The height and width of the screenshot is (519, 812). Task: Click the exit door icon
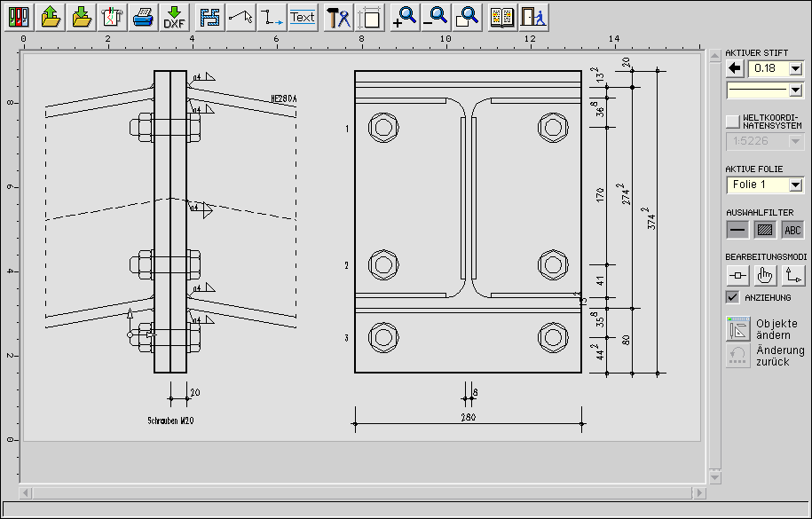532,17
